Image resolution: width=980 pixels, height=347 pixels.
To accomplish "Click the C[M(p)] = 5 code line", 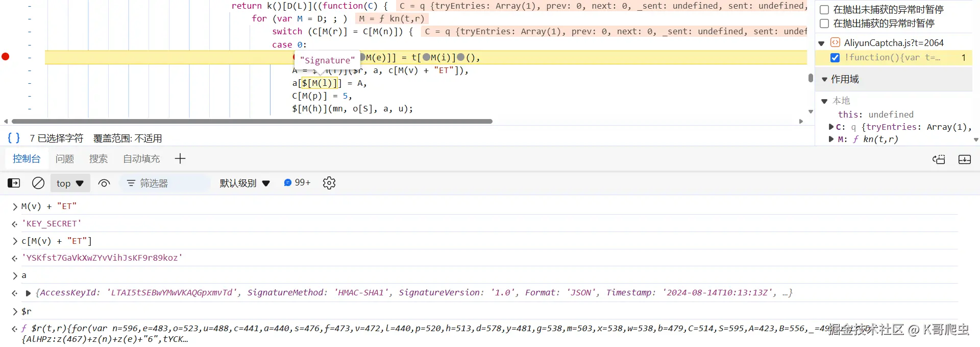I will click(x=322, y=96).
